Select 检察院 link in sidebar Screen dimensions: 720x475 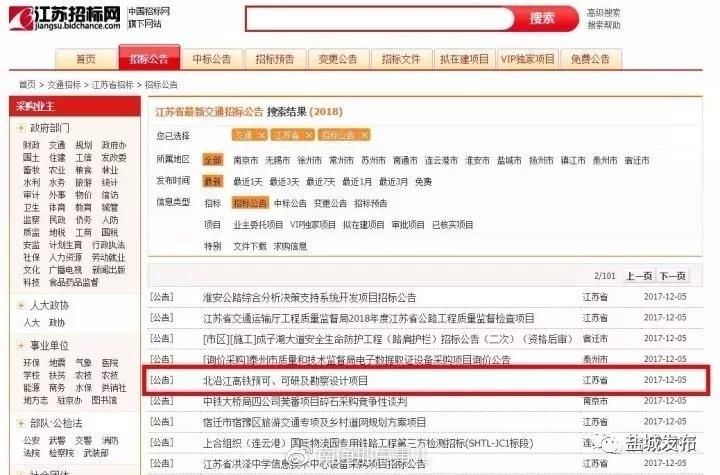[x=61, y=453]
